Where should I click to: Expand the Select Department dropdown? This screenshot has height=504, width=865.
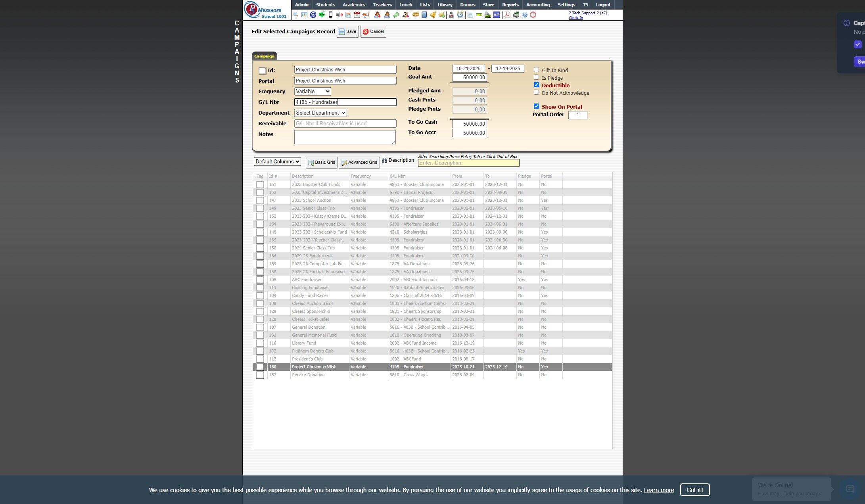(320, 113)
